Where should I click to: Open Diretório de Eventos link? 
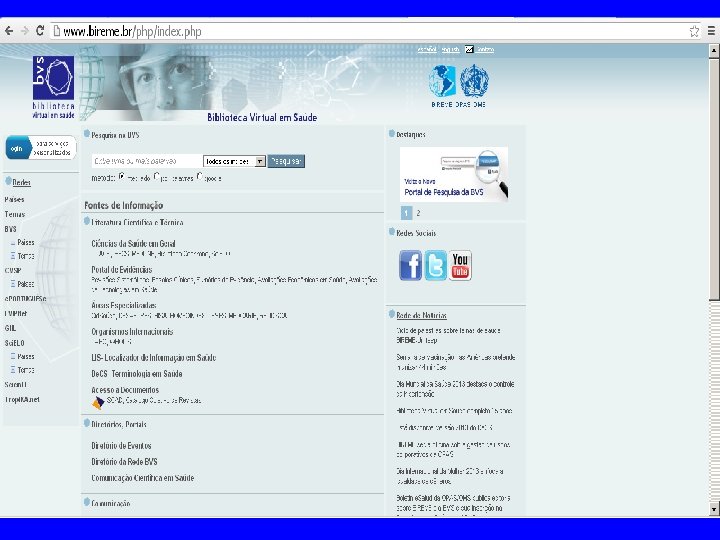tap(121, 445)
